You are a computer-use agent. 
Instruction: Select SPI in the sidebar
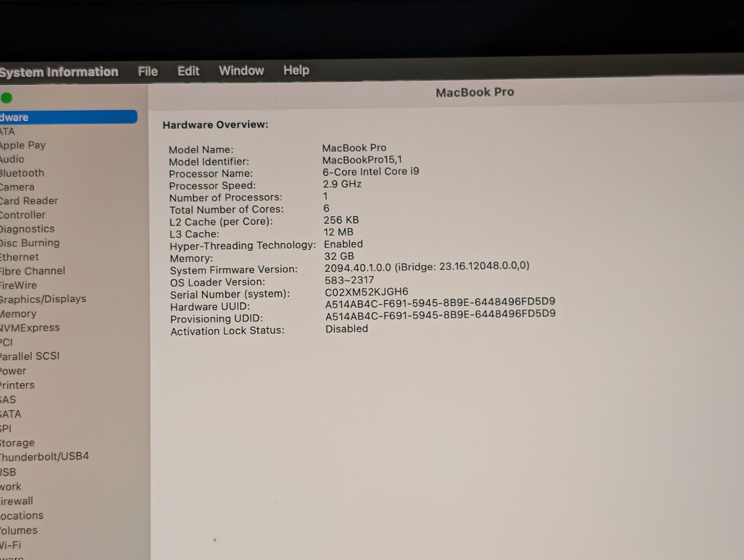[x=6, y=429]
